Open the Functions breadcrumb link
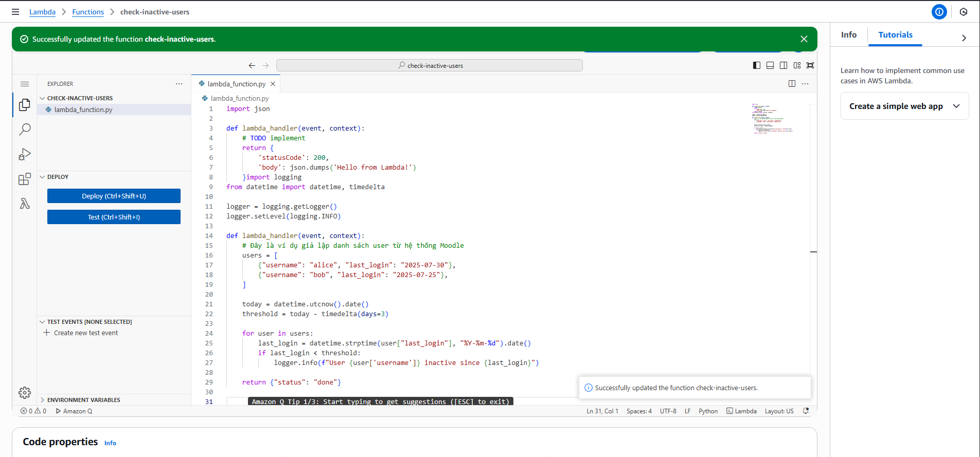The image size is (980, 457). click(88, 12)
